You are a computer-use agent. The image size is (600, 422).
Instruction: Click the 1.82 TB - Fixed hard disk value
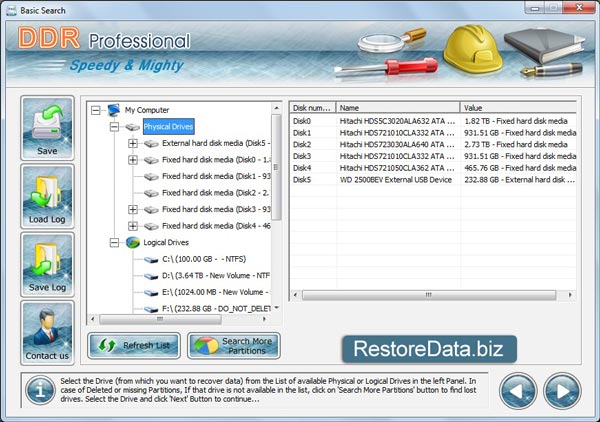click(516, 121)
